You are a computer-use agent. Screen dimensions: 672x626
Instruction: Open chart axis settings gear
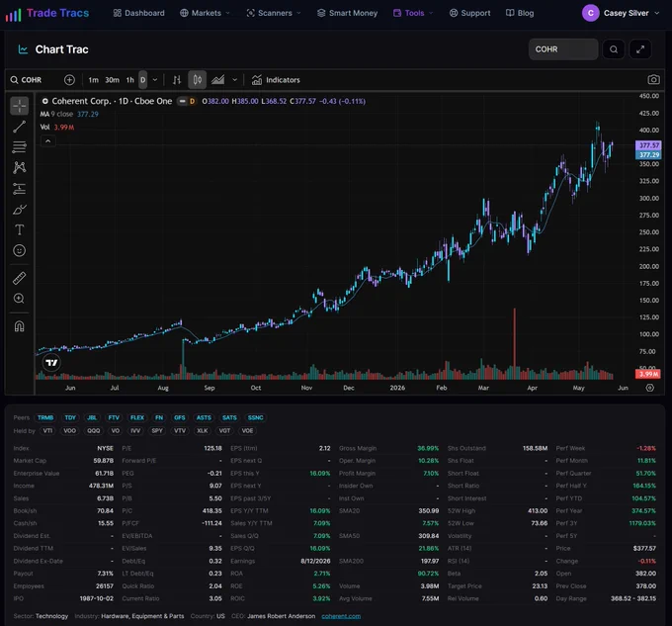point(649,388)
